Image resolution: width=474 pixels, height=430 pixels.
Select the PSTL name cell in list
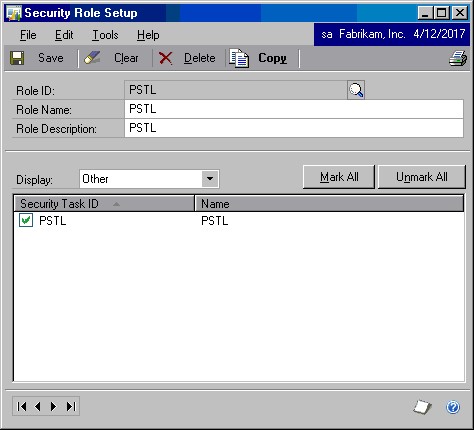(215, 221)
